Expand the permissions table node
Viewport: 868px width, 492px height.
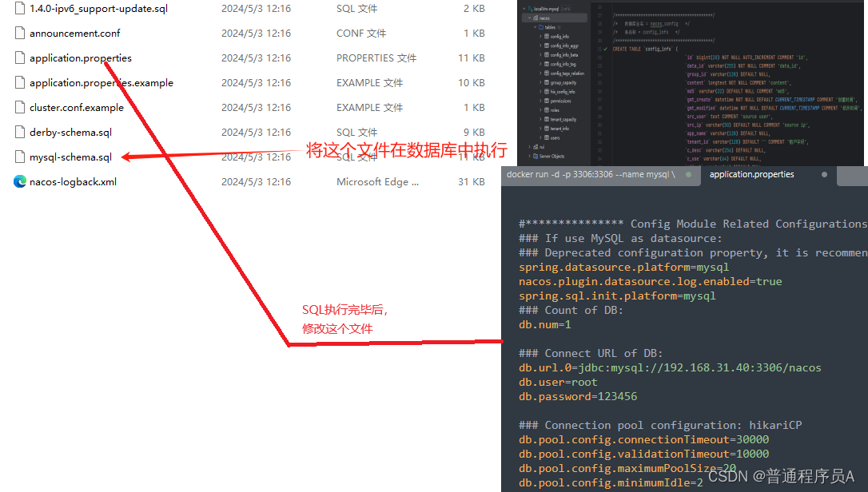[540, 101]
